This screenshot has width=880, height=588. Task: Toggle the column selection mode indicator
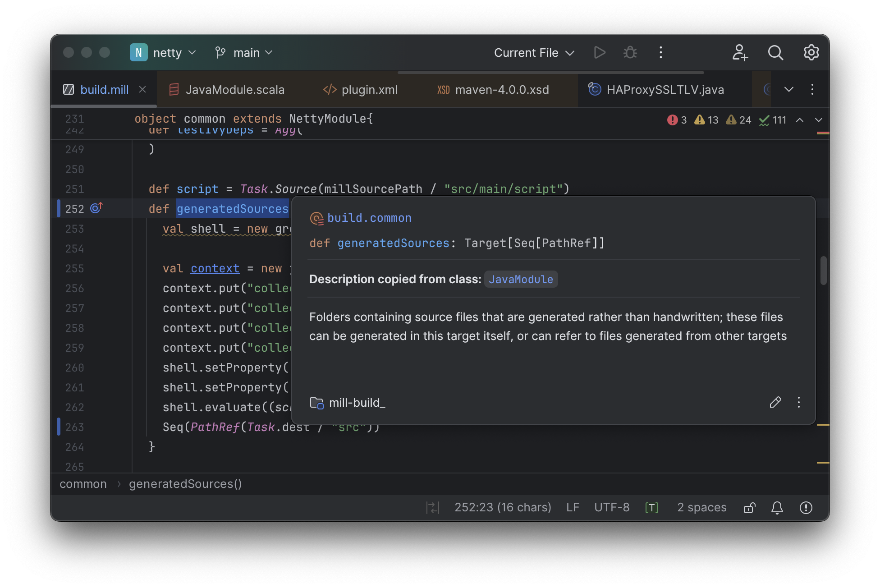[x=432, y=507]
